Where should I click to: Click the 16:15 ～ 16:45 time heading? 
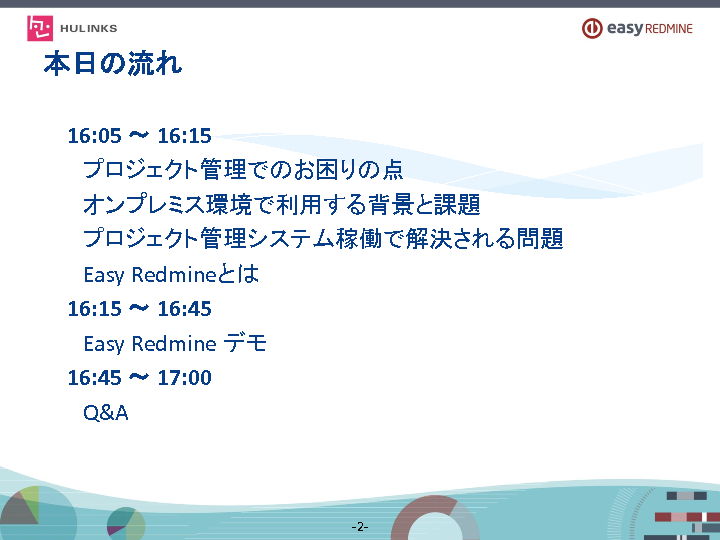tap(139, 309)
